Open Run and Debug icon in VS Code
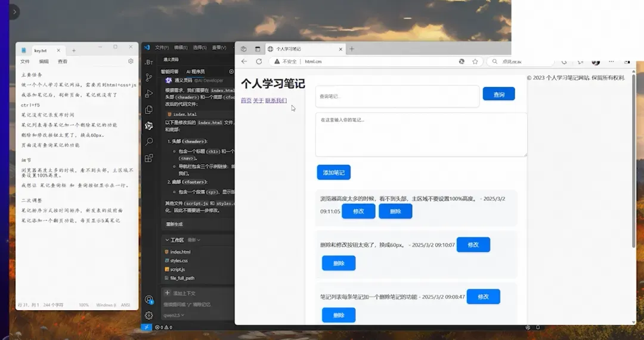The height and width of the screenshot is (340, 644). coord(148,93)
